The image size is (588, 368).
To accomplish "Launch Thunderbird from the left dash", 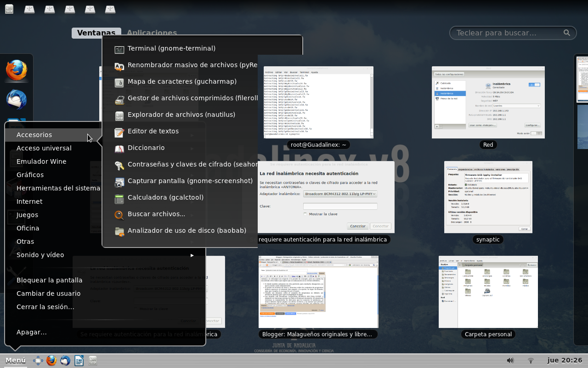I will pos(17,99).
